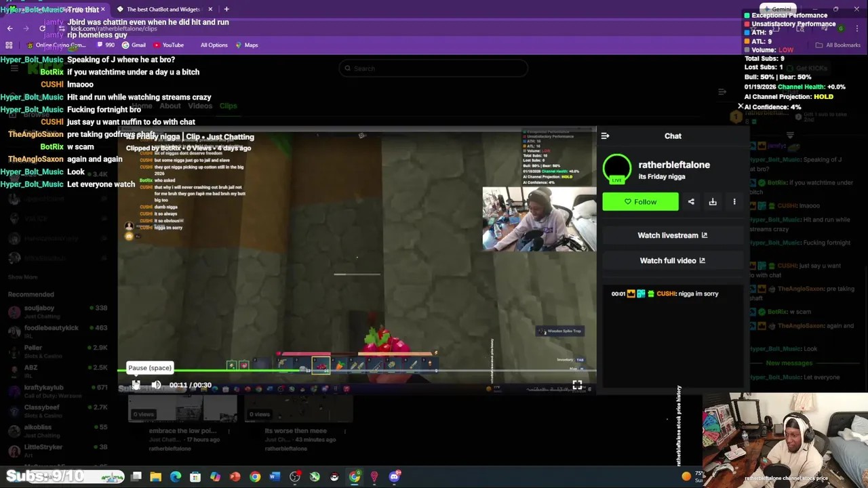Open Gmail bookmark
Screen dimensions: 868x488
coord(134,45)
